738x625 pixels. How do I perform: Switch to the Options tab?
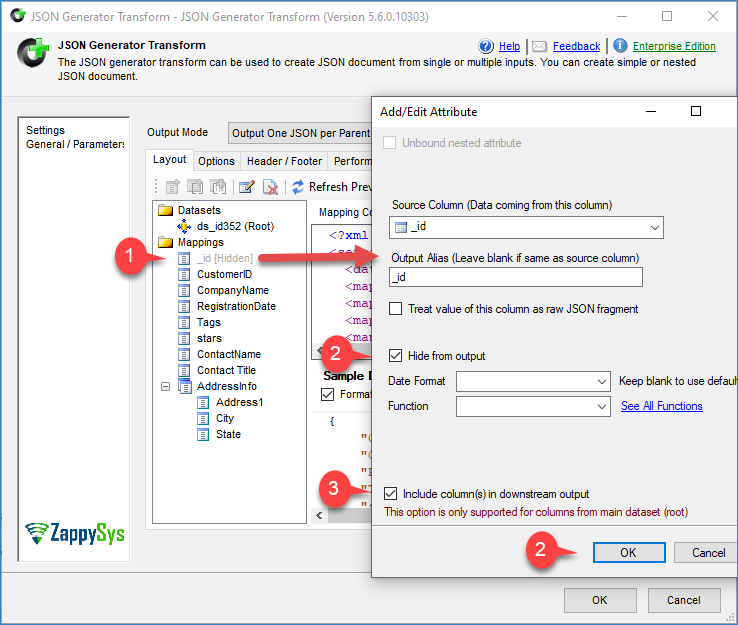point(216,161)
